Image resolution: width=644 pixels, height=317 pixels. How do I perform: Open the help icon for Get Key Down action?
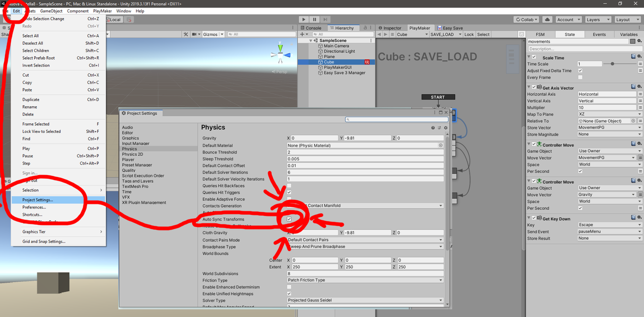(633, 218)
